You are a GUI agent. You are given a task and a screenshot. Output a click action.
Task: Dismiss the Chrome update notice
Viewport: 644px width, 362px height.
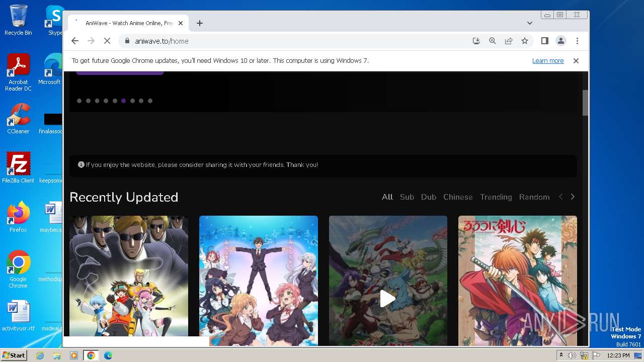coord(576,61)
